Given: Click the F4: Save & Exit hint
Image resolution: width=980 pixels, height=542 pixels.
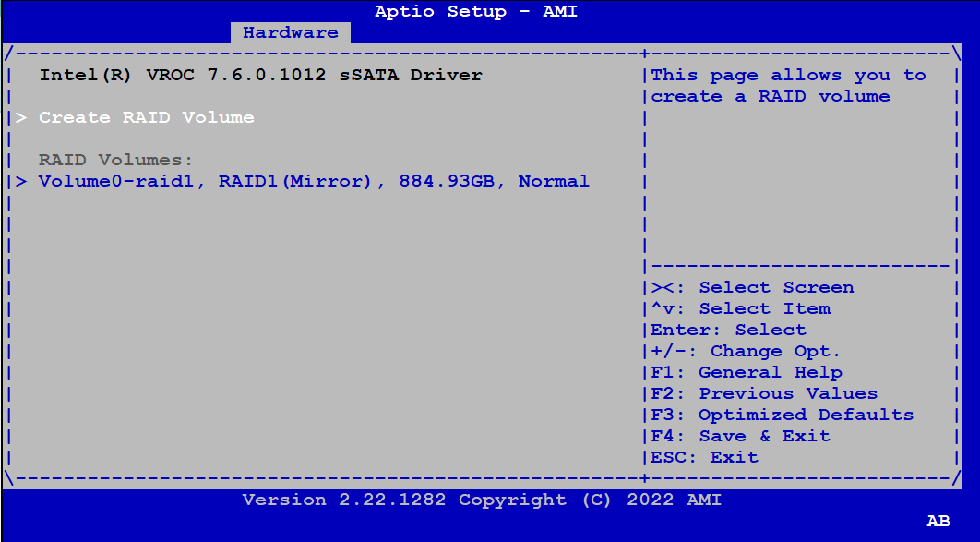Looking at the screenshot, I should coord(741,437).
